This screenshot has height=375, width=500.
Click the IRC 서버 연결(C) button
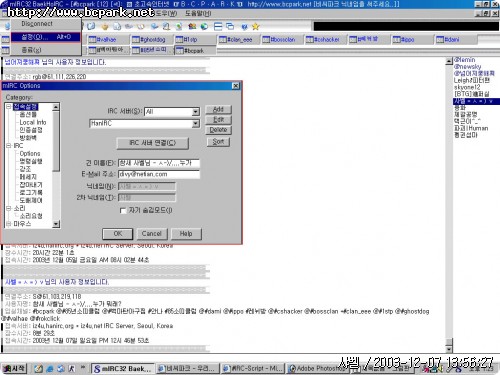152,143
